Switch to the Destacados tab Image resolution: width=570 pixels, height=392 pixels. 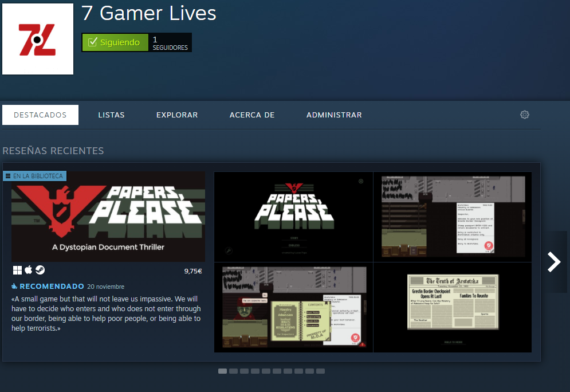tap(40, 115)
